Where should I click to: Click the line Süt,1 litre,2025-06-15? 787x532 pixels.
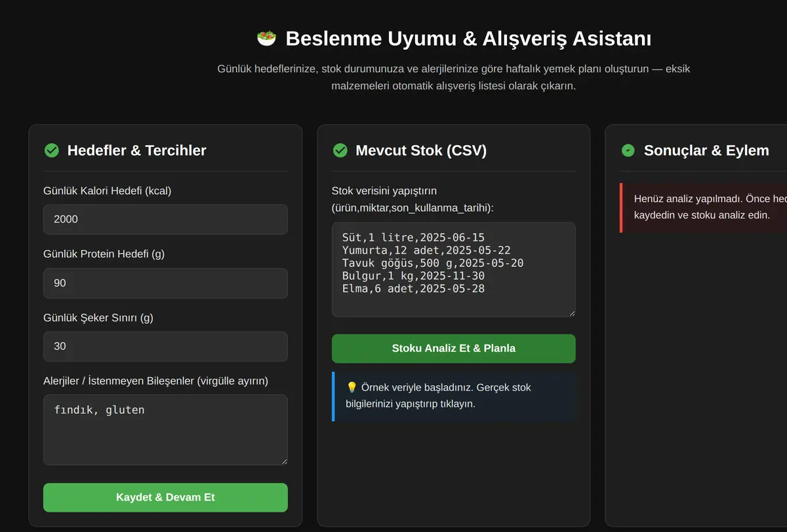[413, 237]
